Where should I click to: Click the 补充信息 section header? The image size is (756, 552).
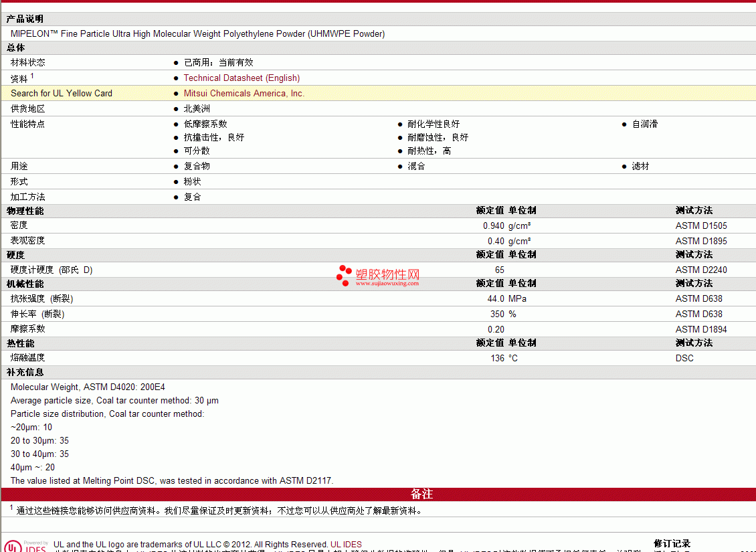[x=25, y=372]
